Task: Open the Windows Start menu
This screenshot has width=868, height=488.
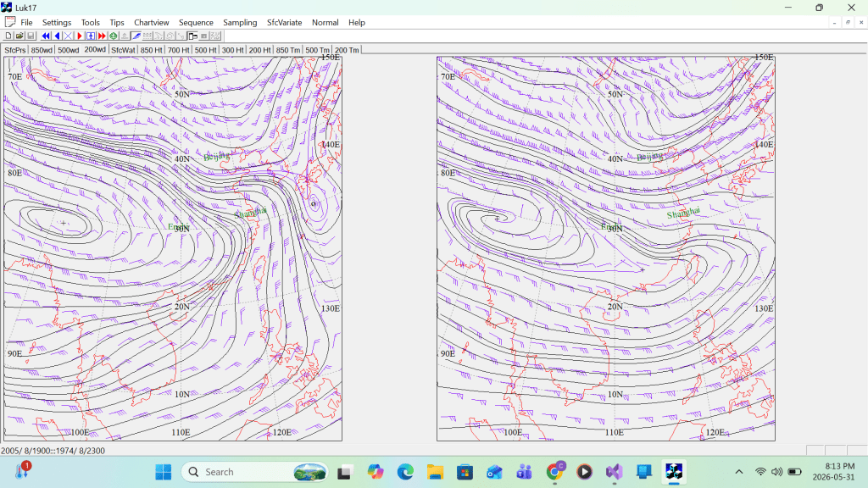Action: [164, 472]
